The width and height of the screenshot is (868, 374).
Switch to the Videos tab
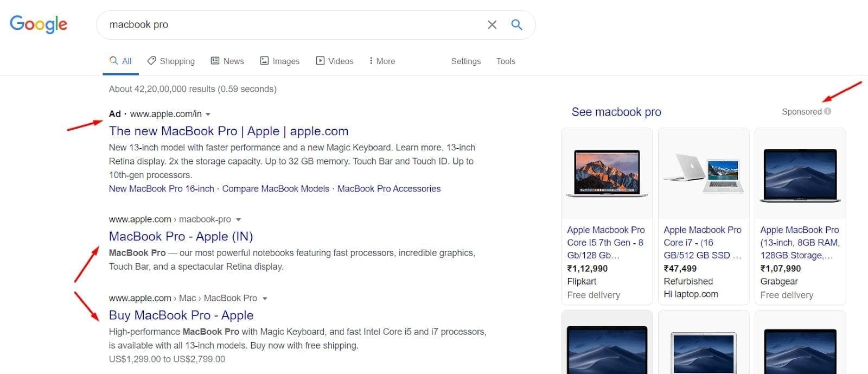coord(335,61)
